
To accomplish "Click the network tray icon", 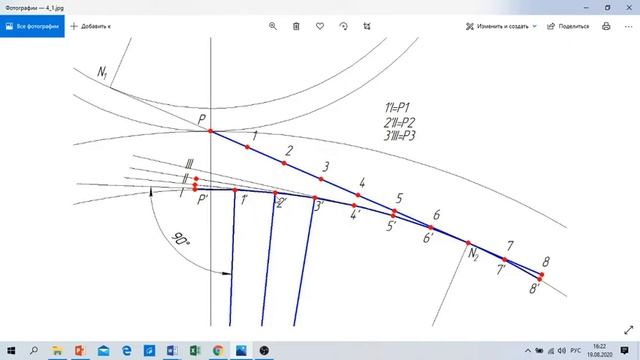I will coord(551,351).
